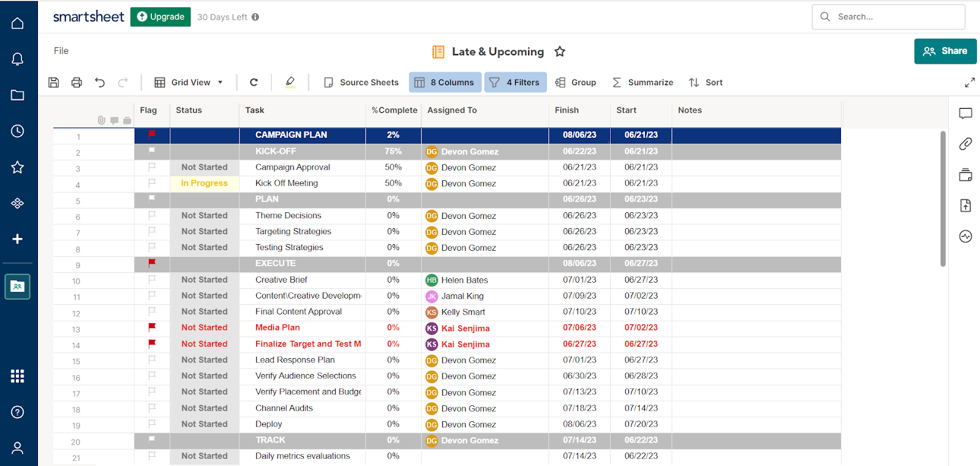
Task: Click the Create plus icon in sidebar
Action: tap(18, 239)
